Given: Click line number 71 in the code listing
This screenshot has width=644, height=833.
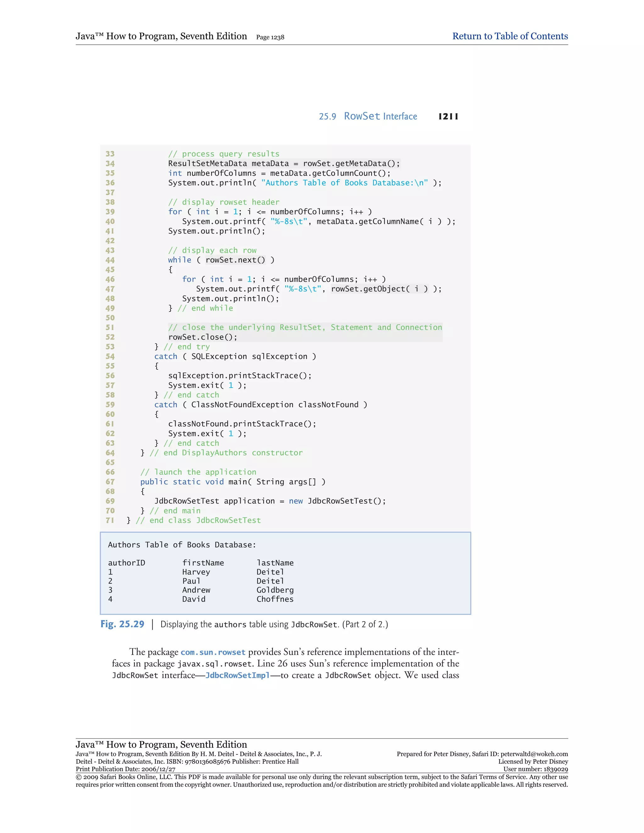Looking at the screenshot, I should pyautogui.click(x=110, y=520).
